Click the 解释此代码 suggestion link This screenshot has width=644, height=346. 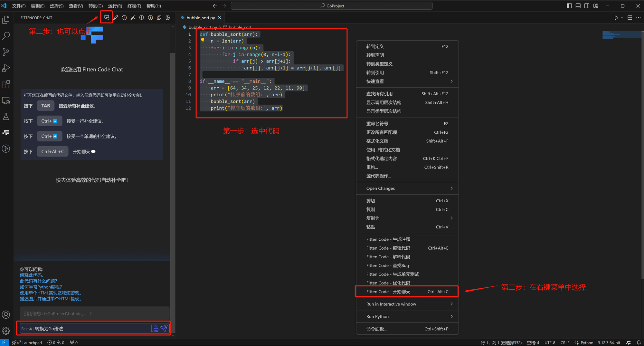[x=32, y=275]
